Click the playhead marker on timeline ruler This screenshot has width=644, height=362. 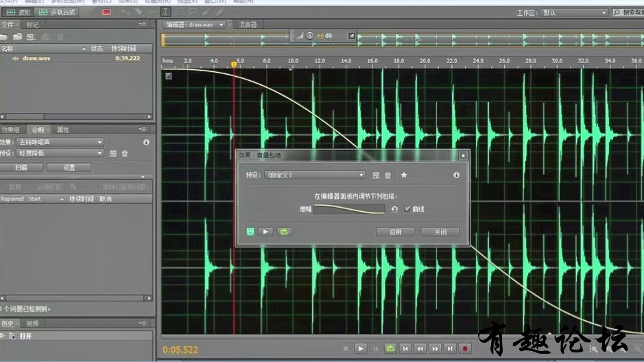234,64
